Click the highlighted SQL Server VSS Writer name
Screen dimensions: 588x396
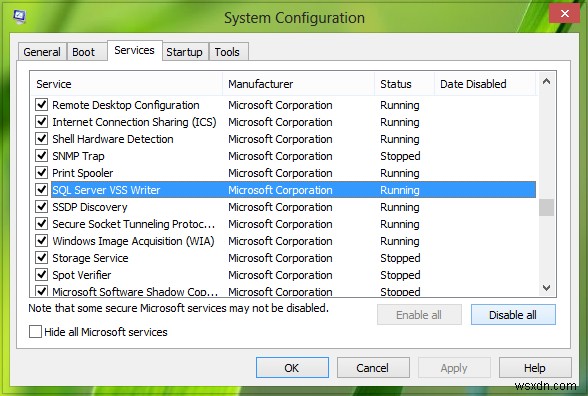(106, 190)
